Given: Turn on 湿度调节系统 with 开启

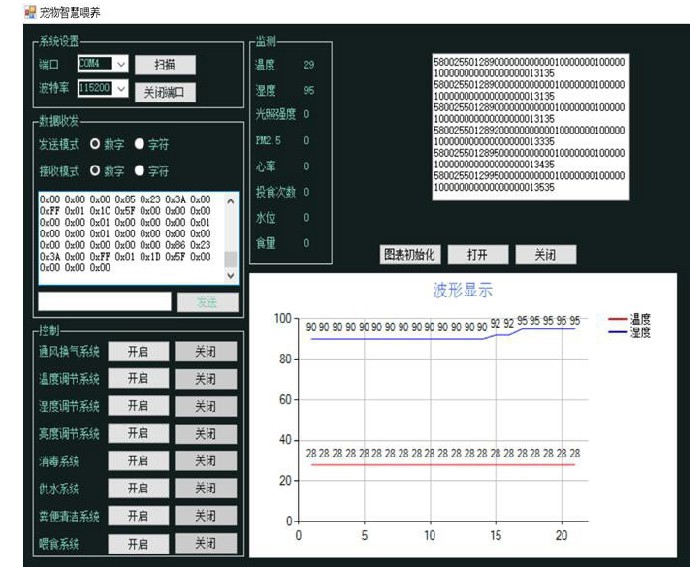Looking at the screenshot, I should (x=139, y=406).
